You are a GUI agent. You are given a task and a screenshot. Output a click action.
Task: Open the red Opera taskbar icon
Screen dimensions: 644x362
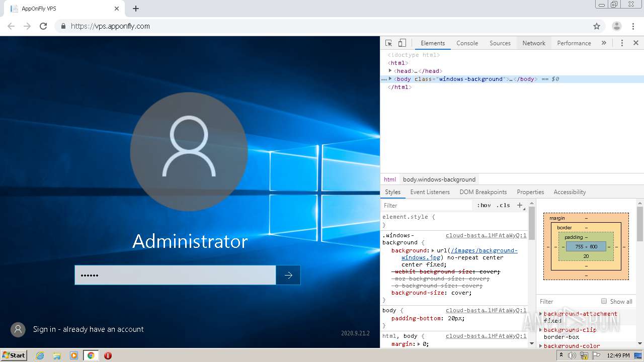[108, 355]
